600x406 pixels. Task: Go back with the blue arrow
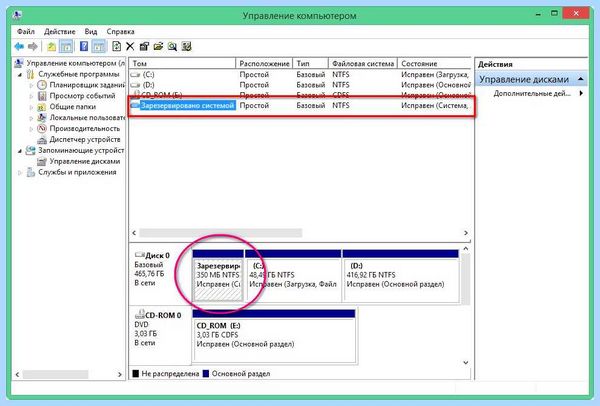[x=19, y=47]
